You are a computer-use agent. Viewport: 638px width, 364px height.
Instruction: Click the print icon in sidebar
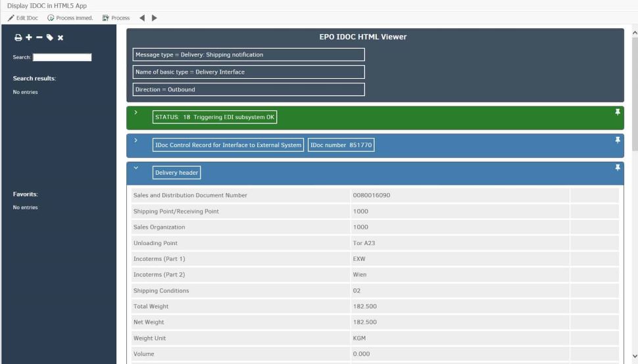(x=18, y=38)
